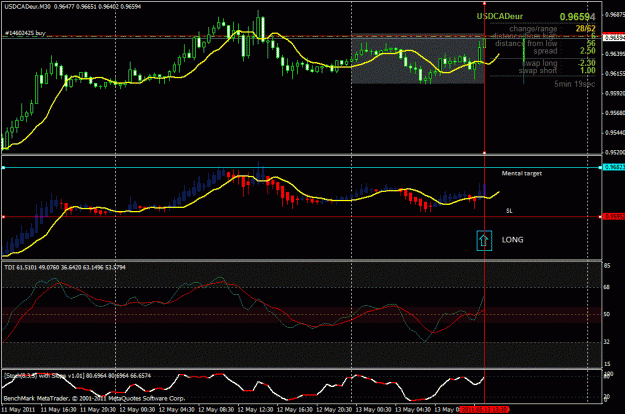Select the green 'USDCADeur' symbol label
625x414 pixels.
[500, 16]
